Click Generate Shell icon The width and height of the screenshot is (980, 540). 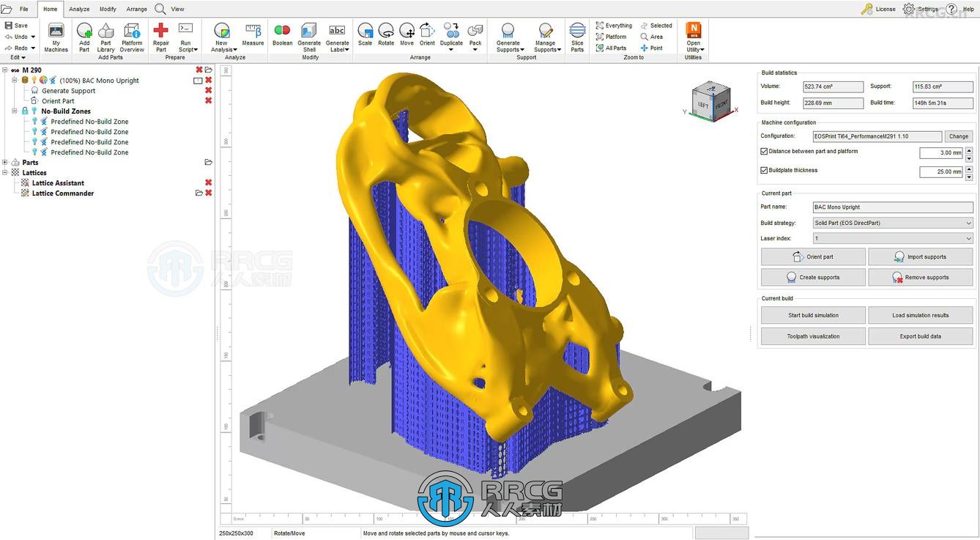coord(309,30)
